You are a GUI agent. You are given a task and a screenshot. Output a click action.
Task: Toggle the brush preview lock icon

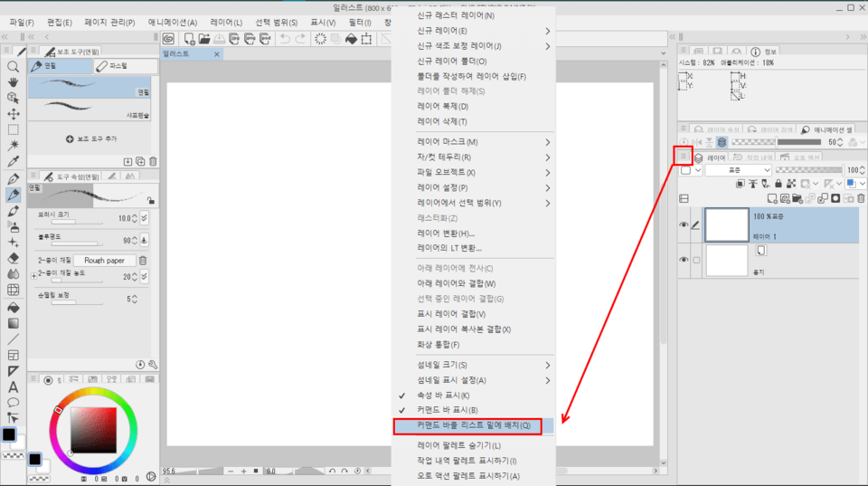click(x=151, y=200)
